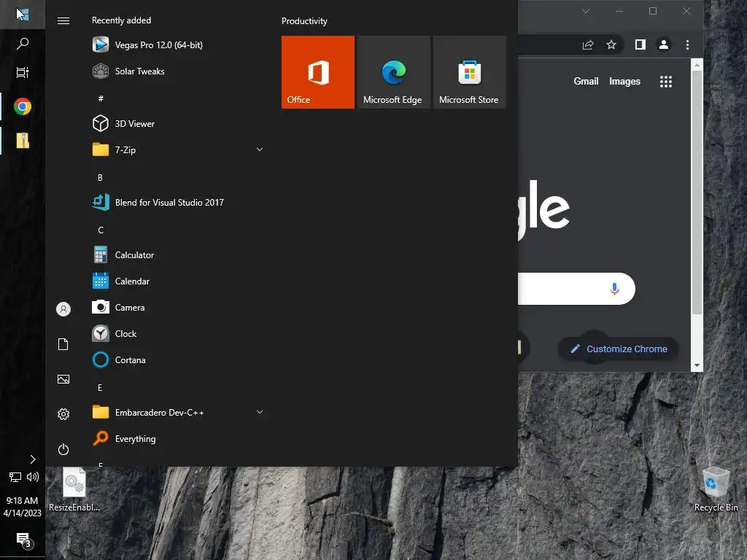This screenshot has width=747, height=560.
Task: Open Chrome three-dot menu
Action: 687,44
